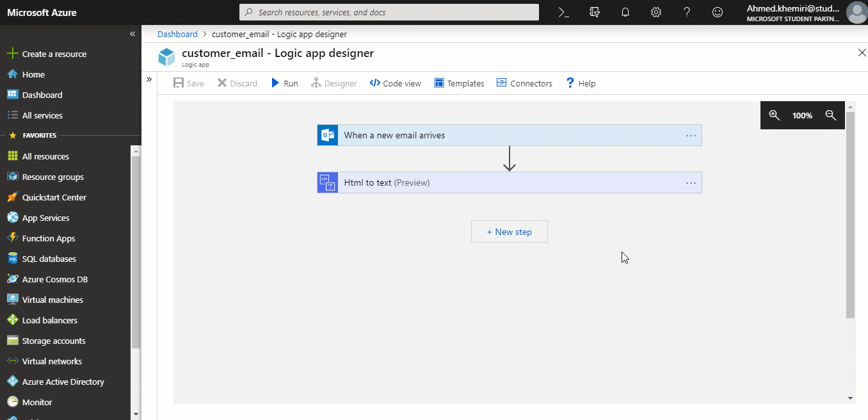Expand 'When a new email arrives' trigger
This screenshot has height=420, width=868.
pyautogui.click(x=510, y=135)
